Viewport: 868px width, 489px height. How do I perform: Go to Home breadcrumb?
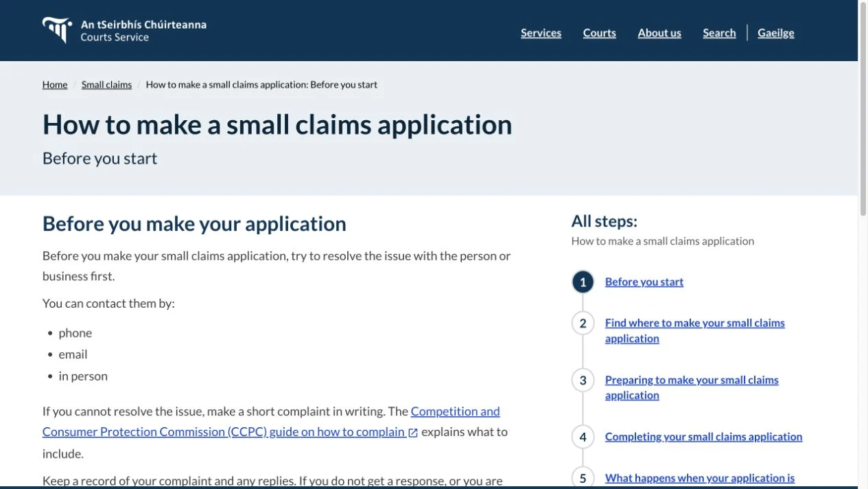click(55, 84)
